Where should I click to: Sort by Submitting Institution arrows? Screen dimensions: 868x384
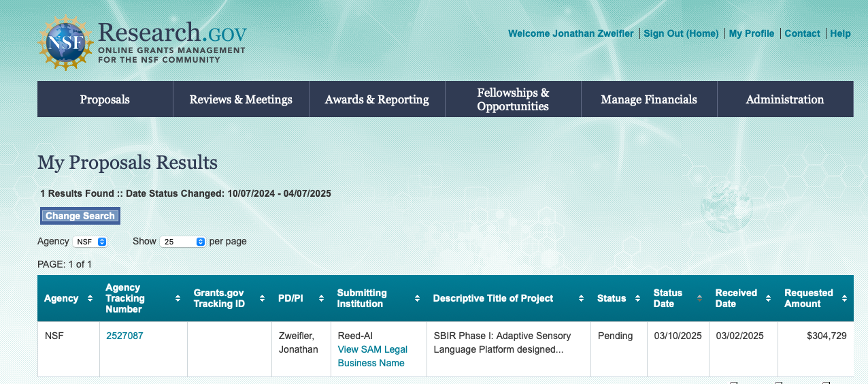point(418,299)
